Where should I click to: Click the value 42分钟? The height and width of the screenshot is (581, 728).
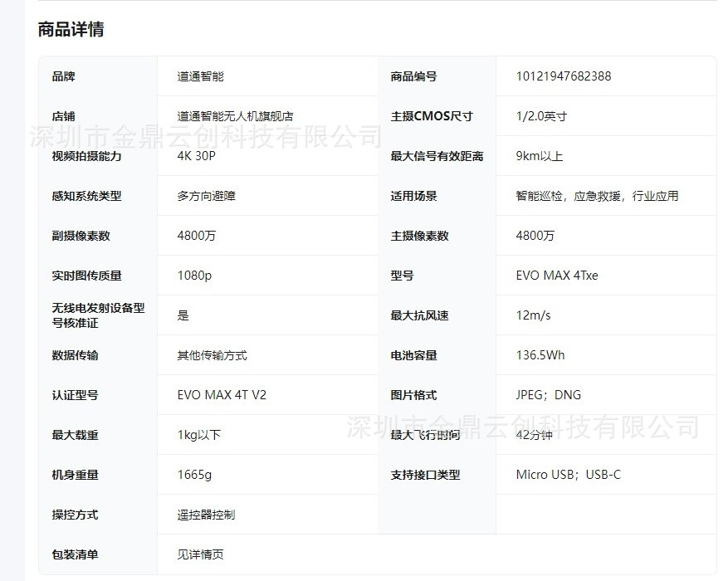[x=535, y=435]
